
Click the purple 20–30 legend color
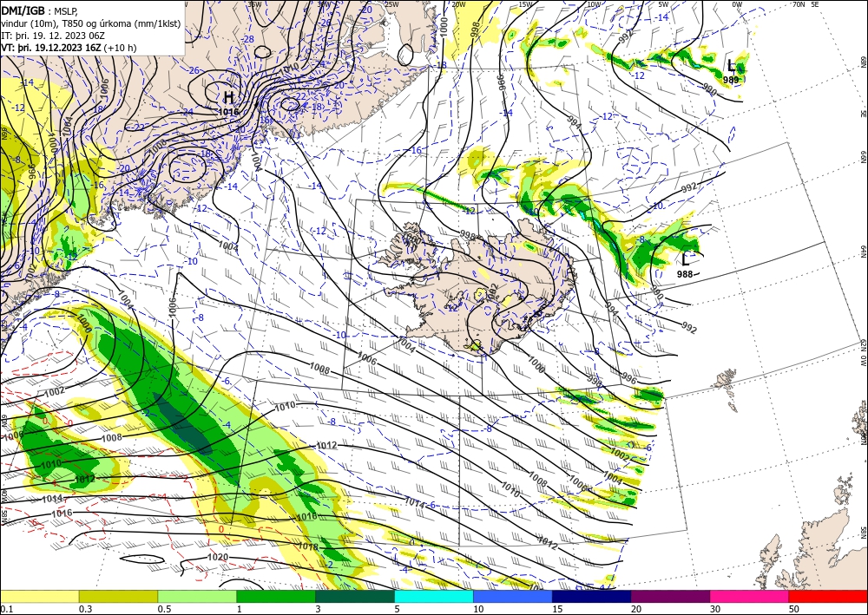[670, 596]
